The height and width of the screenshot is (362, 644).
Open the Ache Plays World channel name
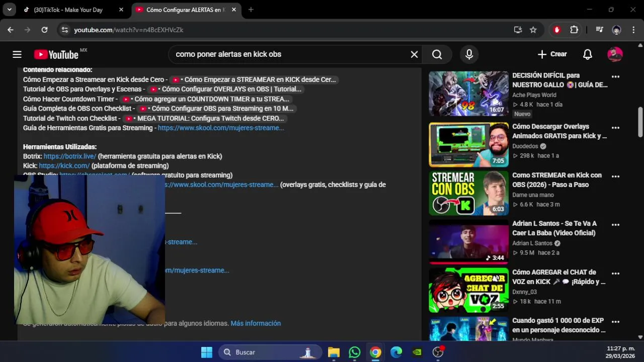tap(534, 95)
